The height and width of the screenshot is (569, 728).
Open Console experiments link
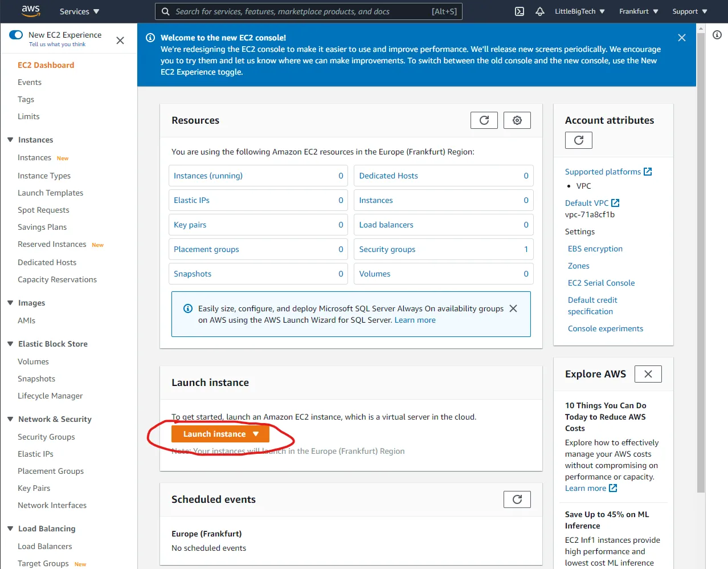click(x=606, y=328)
